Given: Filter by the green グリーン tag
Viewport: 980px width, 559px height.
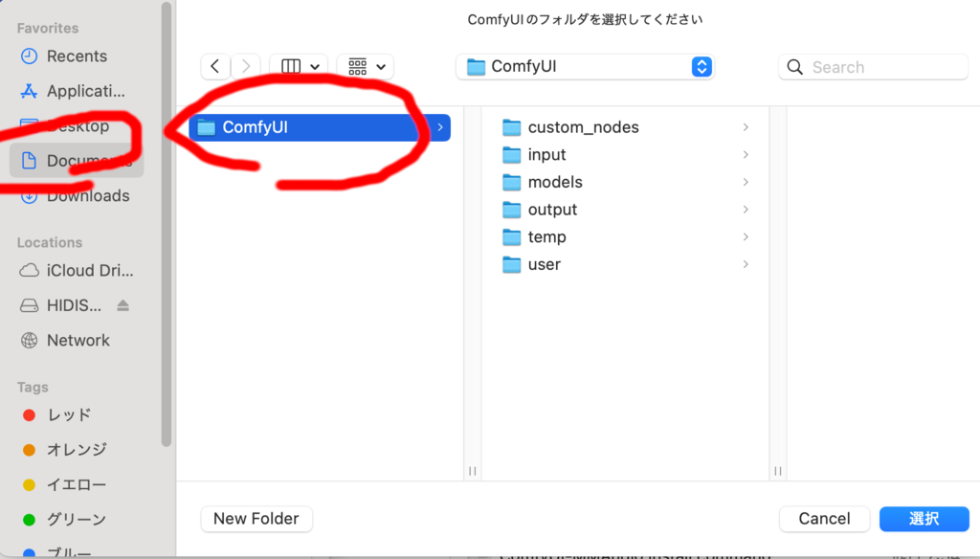Looking at the screenshot, I should click(77, 520).
